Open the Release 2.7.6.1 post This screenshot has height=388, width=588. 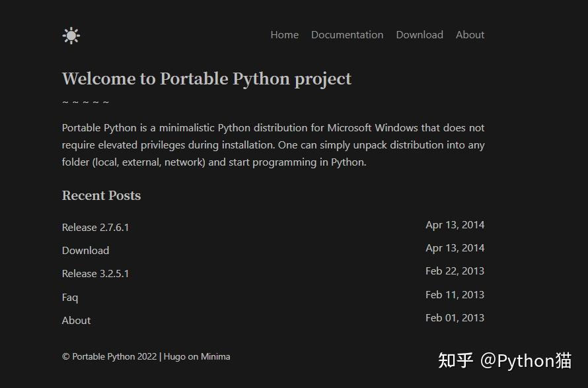[x=95, y=227]
